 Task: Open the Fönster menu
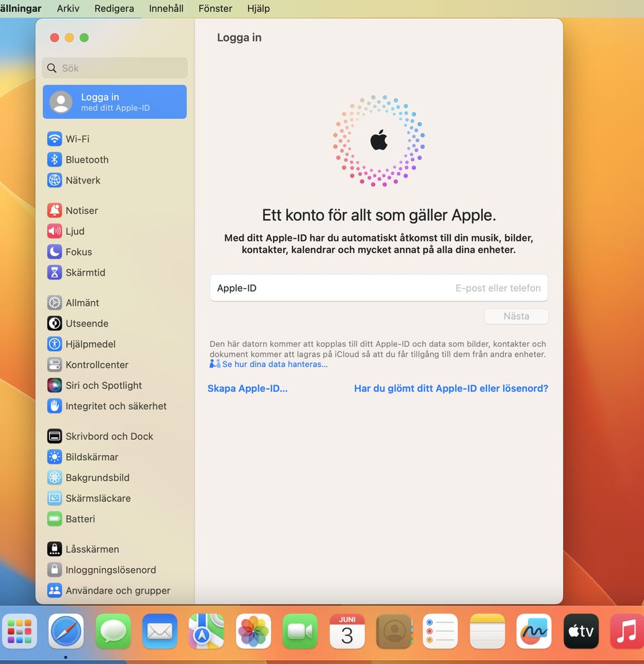(215, 9)
